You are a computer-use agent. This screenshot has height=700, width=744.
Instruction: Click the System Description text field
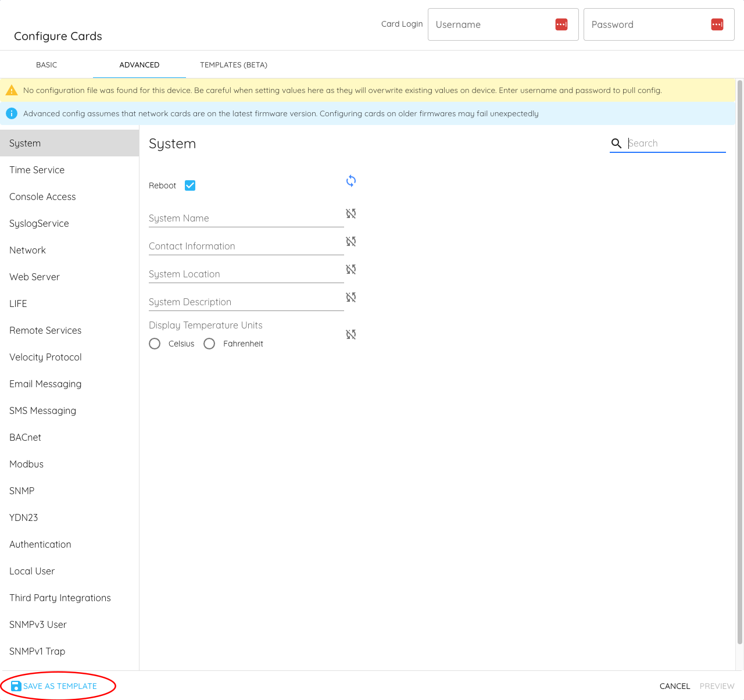coord(246,302)
